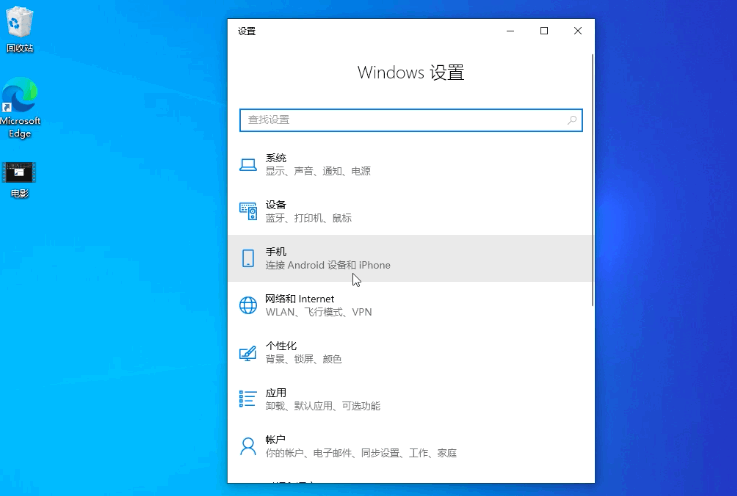Click the keyboard-speaker icon beside 设备
This screenshot has width=737, height=496.
(x=248, y=211)
